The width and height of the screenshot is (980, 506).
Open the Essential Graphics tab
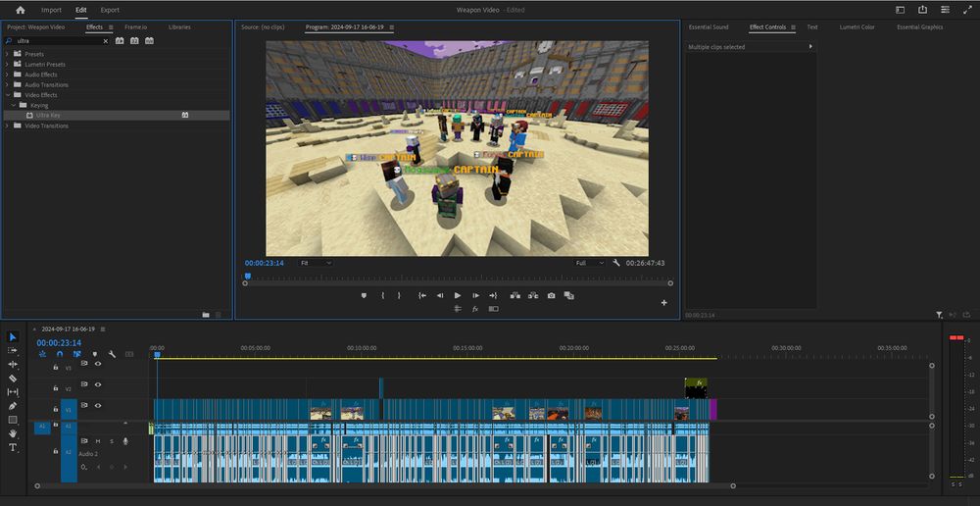pyautogui.click(x=919, y=26)
